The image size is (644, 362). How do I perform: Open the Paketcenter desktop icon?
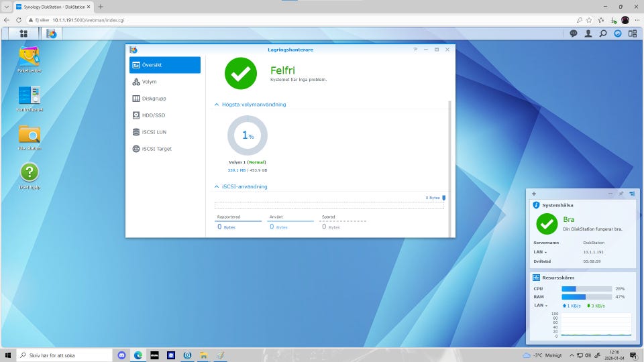point(30,57)
